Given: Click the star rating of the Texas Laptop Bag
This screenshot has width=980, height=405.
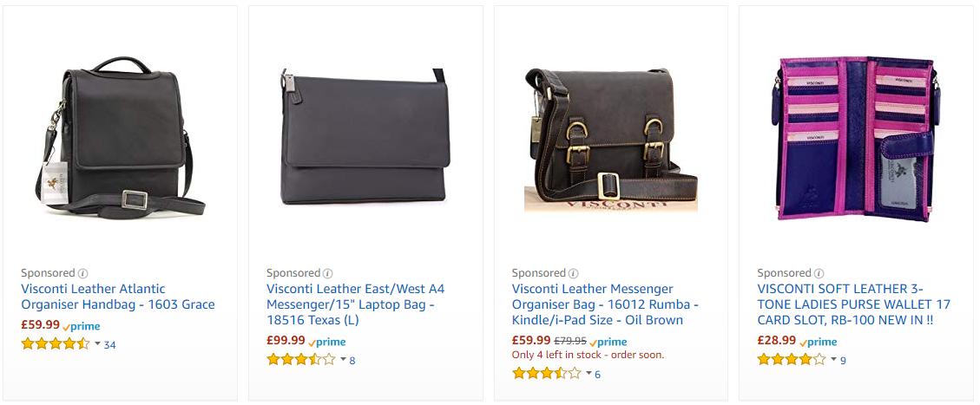Looking at the screenshot, I should coord(300,359).
